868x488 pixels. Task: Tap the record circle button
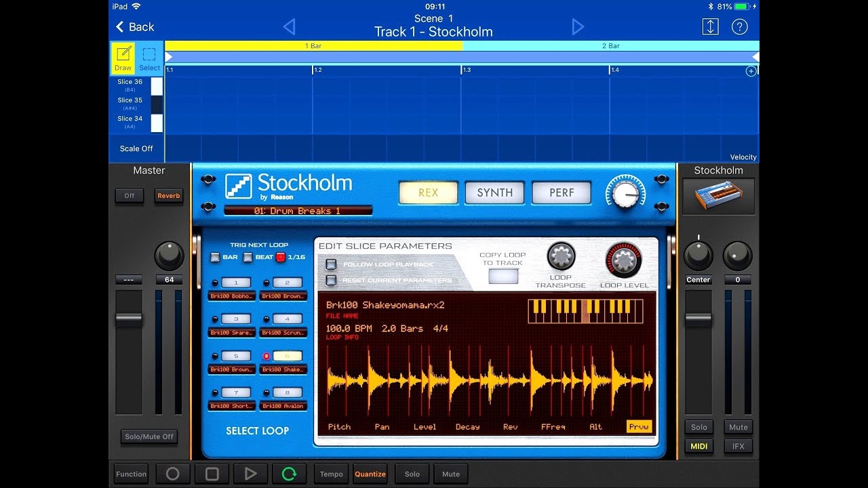[173, 474]
